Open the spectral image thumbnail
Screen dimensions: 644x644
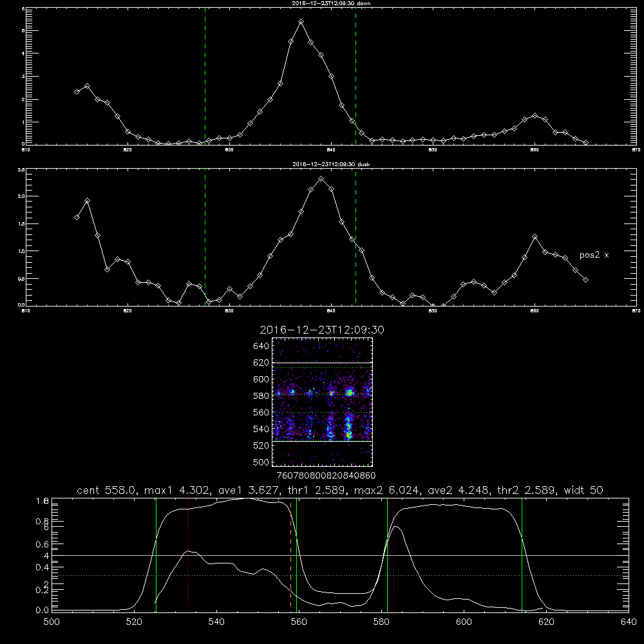point(322,402)
